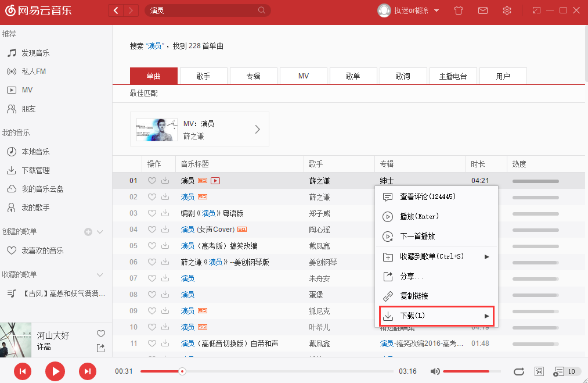Favorite song 01 演员 with heart icon

coord(151,181)
